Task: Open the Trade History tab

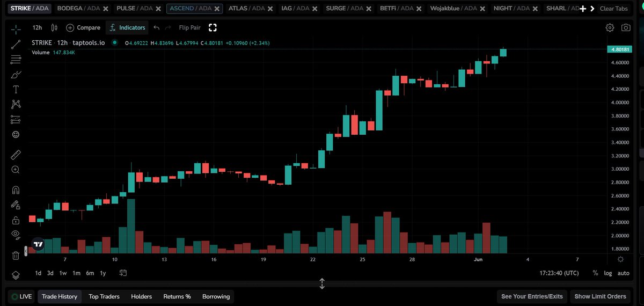Action: tap(60, 296)
